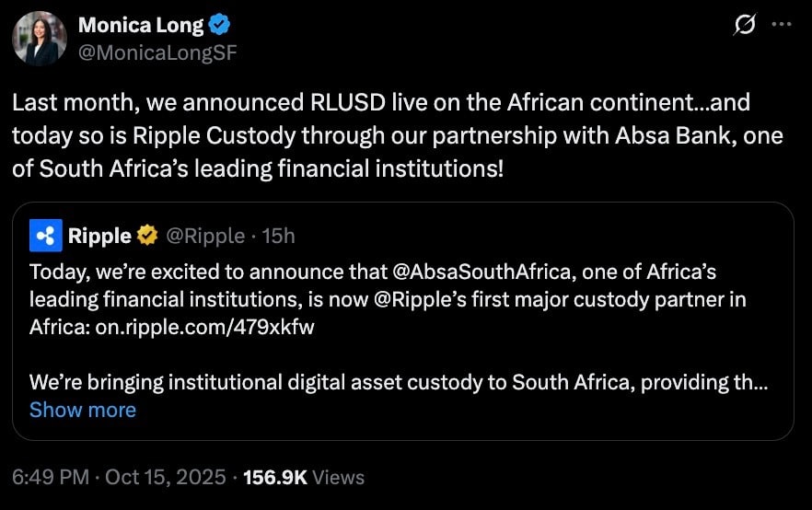Open the three-dot more options menu

tap(781, 26)
